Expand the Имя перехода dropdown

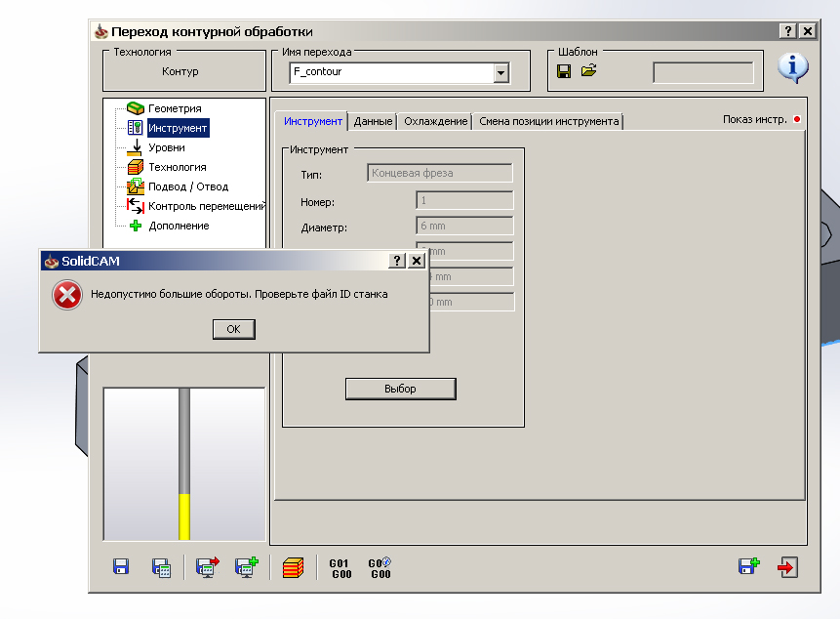pos(500,73)
